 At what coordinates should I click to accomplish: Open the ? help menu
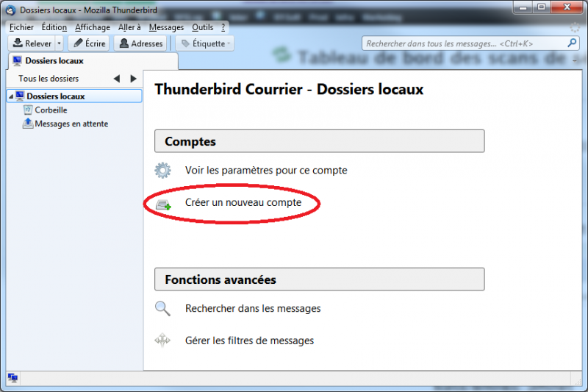point(223,27)
